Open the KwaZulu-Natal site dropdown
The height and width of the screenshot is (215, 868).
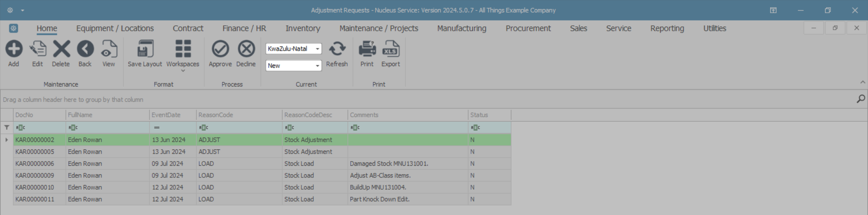pos(317,49)
